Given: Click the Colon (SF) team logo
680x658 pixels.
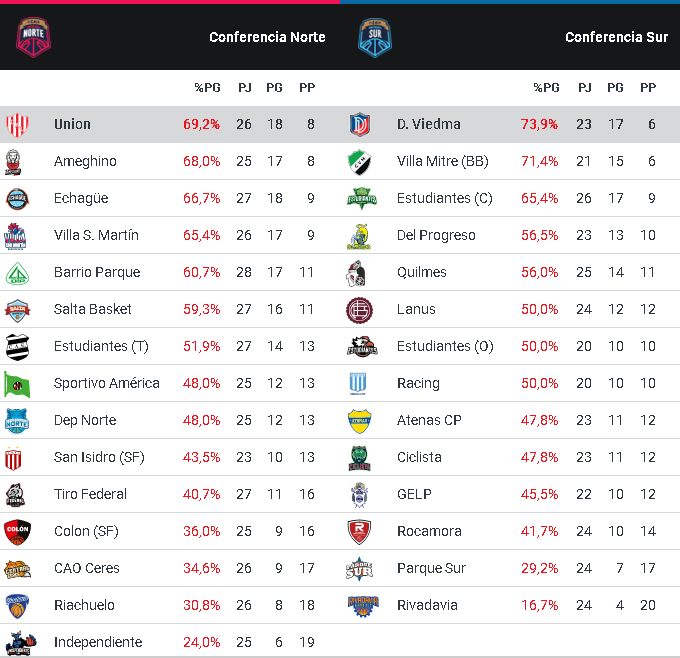Looking at the screenshot, I should [x=17, y=532].
